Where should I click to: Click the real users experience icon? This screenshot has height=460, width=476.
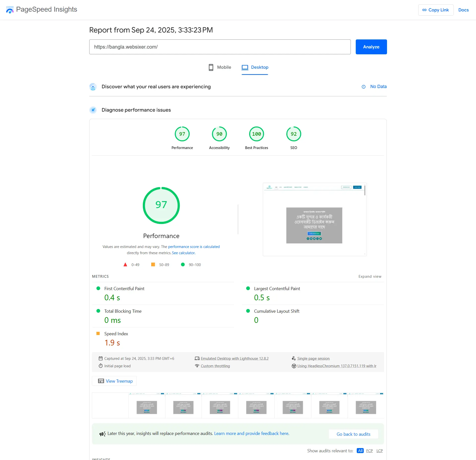click(x=93, y=87)
